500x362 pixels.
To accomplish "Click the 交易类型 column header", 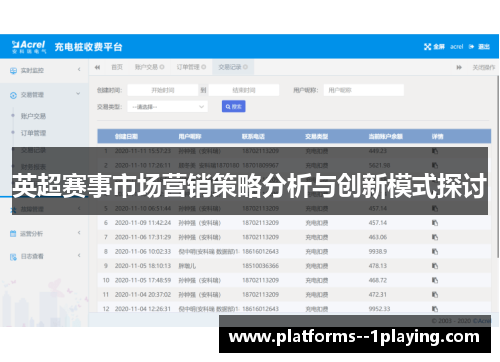I will pyautogui.click(x=317, y=136).
